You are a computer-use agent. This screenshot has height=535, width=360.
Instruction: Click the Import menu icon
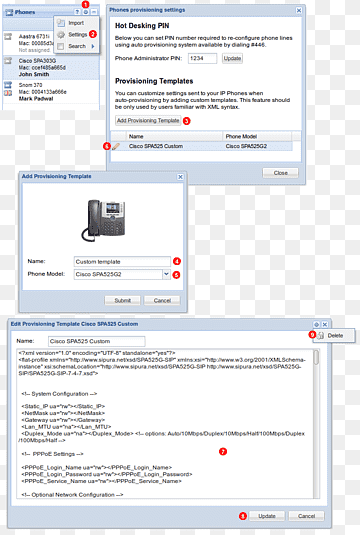(61, 23)
